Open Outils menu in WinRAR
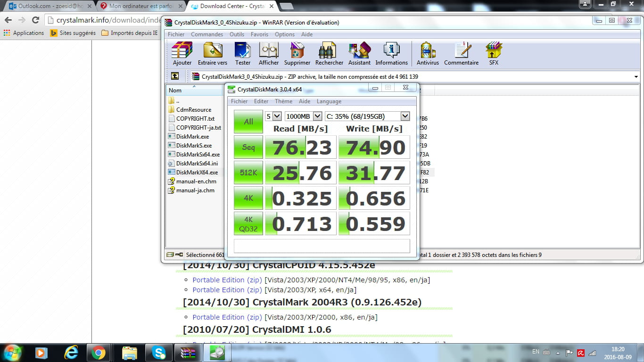Viewport: 644px width, 362px height. 237,34
